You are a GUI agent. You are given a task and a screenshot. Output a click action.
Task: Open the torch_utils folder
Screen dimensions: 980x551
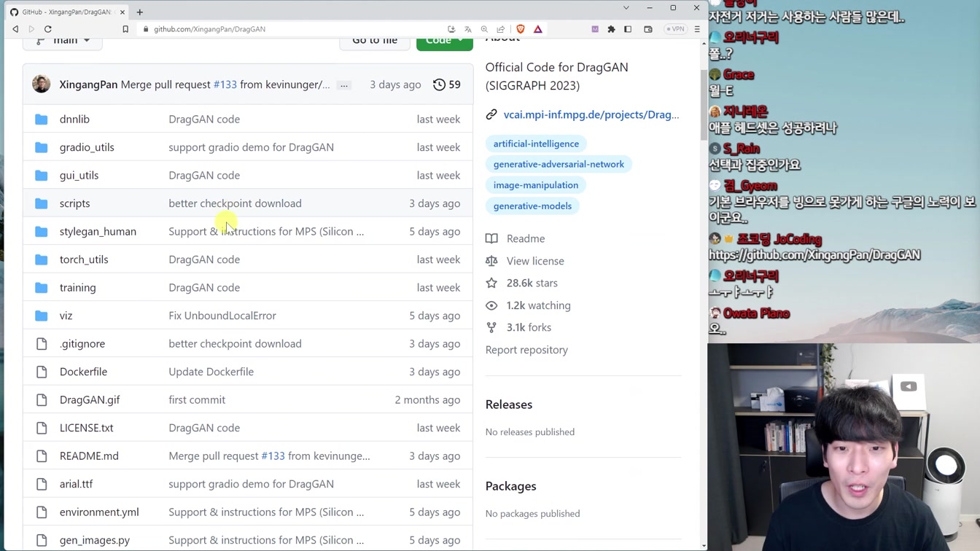tap(84, 259)
